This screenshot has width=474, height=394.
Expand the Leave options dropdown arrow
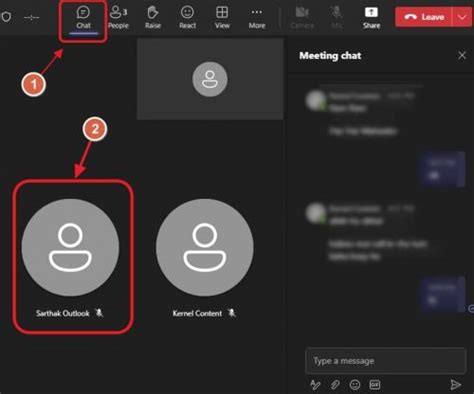tap(462, 17)
